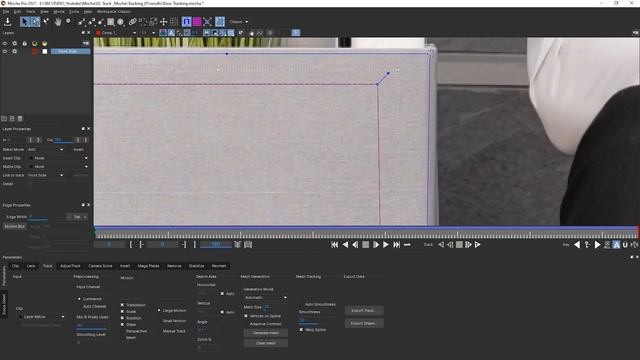Viewport: 640px width, 360px height.
Task: Click the expand-arrows toolbar icon
Action: point(207,22)
